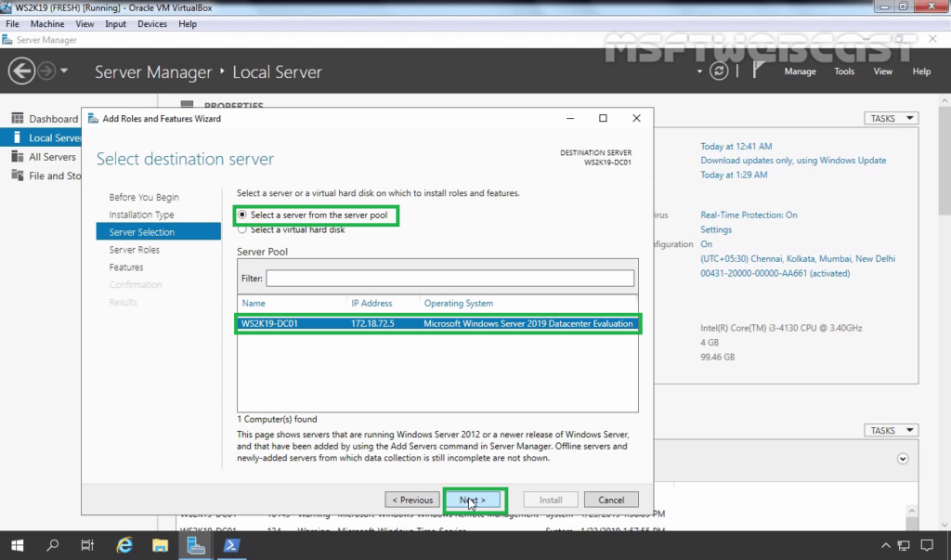The image size is (951, 560).
Task: Open the Action Center notification icon
Action: coord(927,545)
